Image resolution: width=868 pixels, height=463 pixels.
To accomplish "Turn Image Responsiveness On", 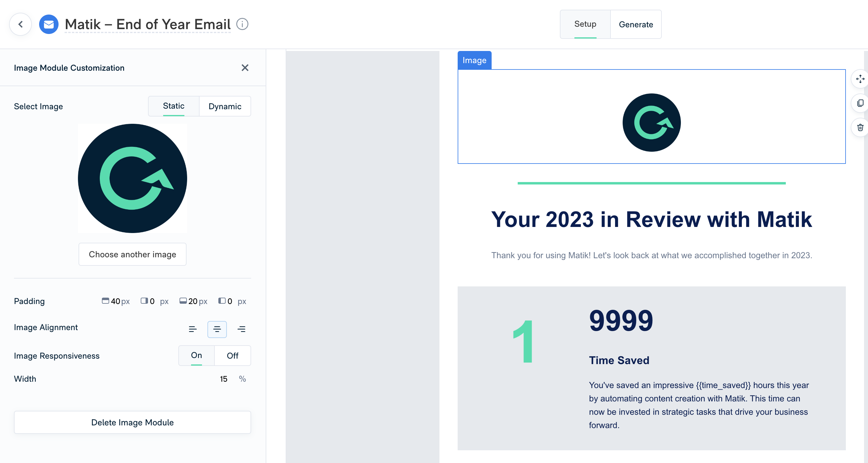I will pyautogui.click(x=197, y=356).
